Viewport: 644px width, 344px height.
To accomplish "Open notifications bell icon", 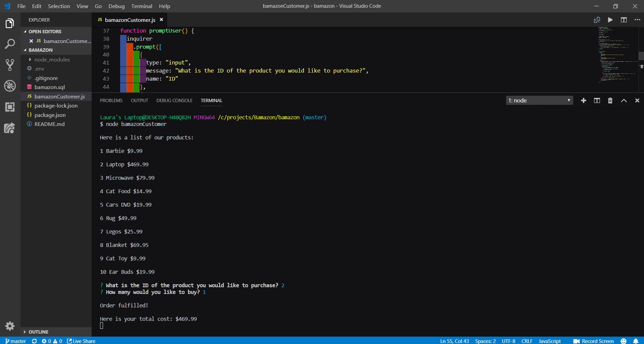I will point(636,341).
